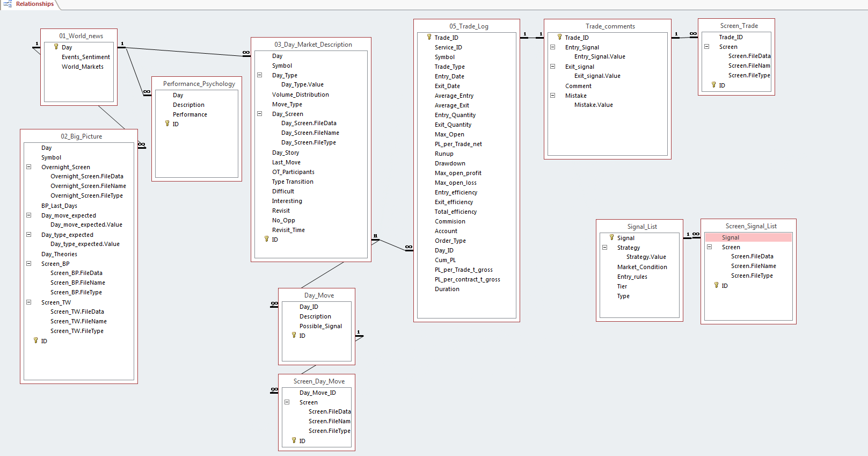This screenshot has width=868, height=456.
Task: Select Day_ID field in 05_Trade_Log
Action: (444, 250)
